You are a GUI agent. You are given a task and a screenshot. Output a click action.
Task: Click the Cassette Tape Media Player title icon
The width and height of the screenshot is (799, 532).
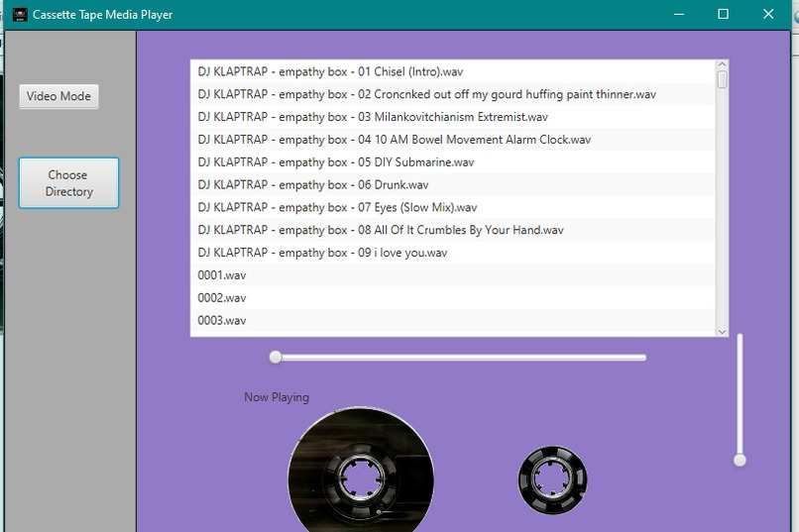point(20,14)
